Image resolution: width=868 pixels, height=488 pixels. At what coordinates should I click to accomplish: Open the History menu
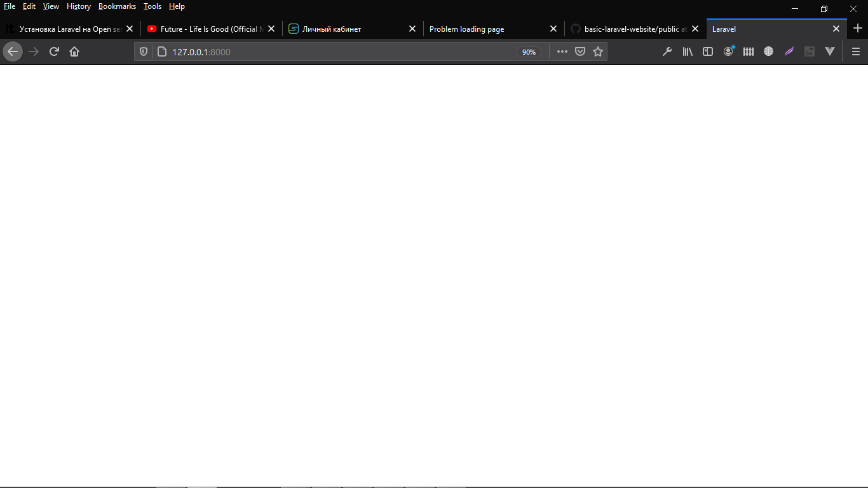(x=79, y=6)
